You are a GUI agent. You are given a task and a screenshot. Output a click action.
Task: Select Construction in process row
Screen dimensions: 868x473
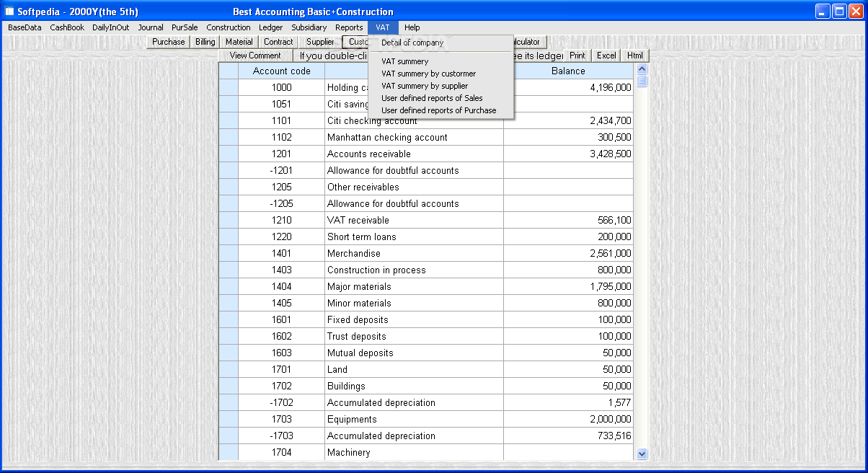[426, 270]
